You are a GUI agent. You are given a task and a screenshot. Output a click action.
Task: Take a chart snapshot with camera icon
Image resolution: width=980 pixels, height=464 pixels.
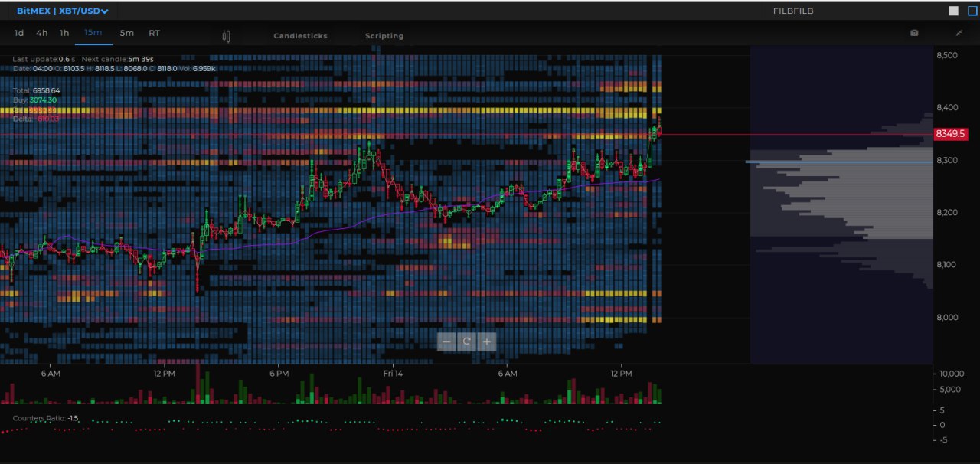(x=914, y=33)
